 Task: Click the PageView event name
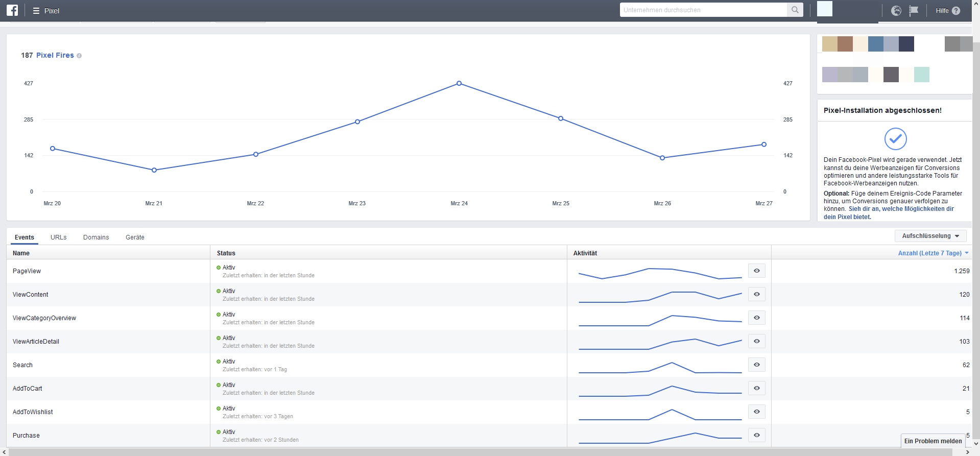click(x=27, y=271)
